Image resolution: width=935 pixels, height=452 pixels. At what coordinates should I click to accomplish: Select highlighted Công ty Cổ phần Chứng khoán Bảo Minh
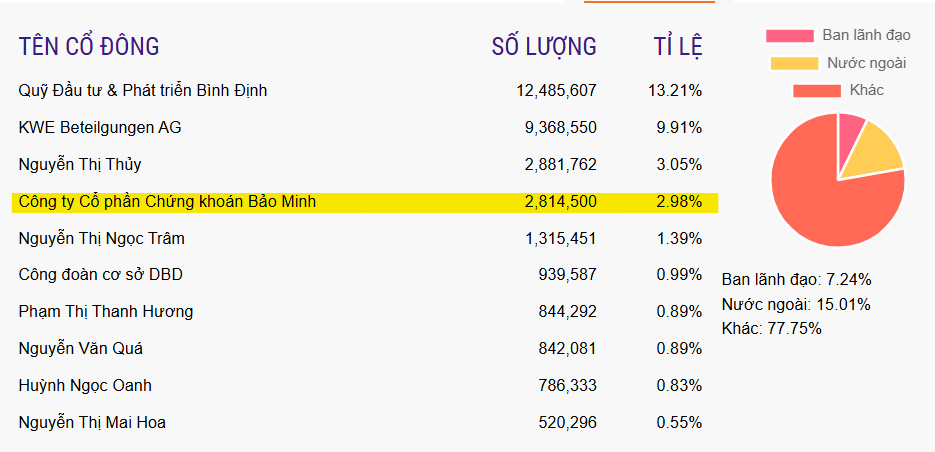click(x=167, y=202)
